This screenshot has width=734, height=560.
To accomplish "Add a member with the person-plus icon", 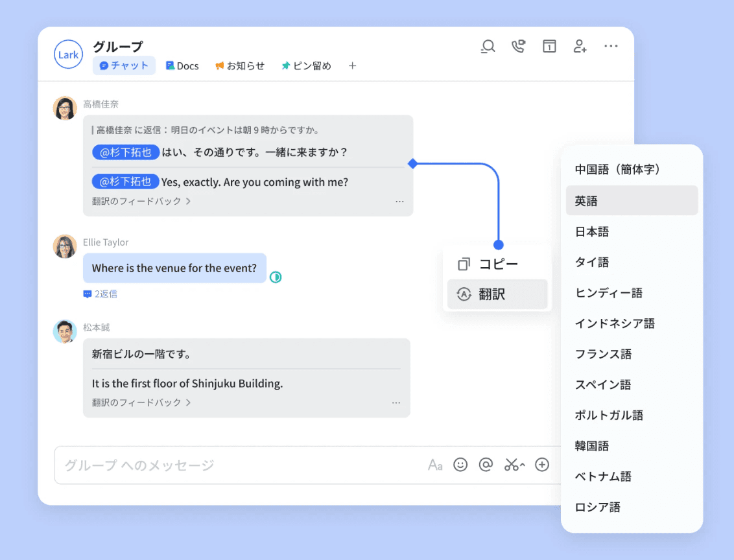I will [x=580, y=46].
